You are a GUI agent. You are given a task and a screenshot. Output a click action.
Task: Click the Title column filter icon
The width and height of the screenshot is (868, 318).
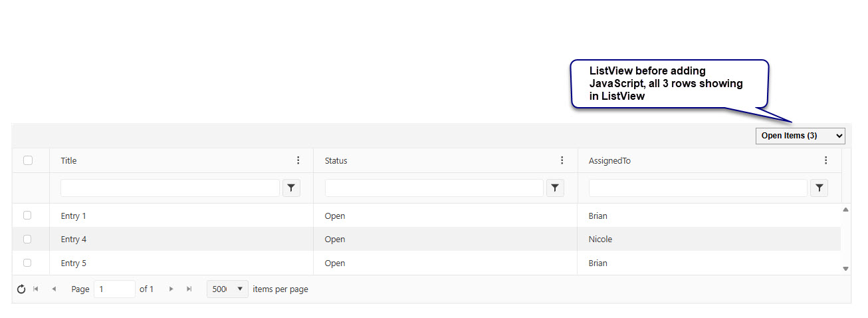tap(291, 188)
